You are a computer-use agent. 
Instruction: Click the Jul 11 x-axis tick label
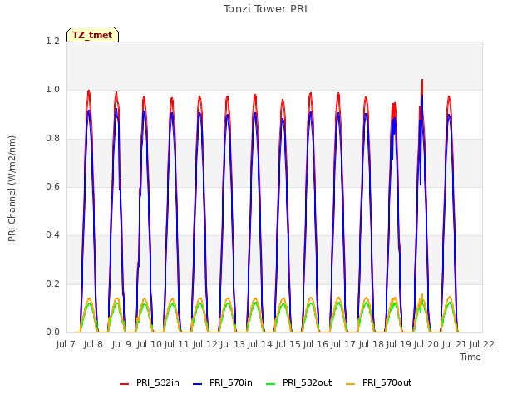pos(177,345)
